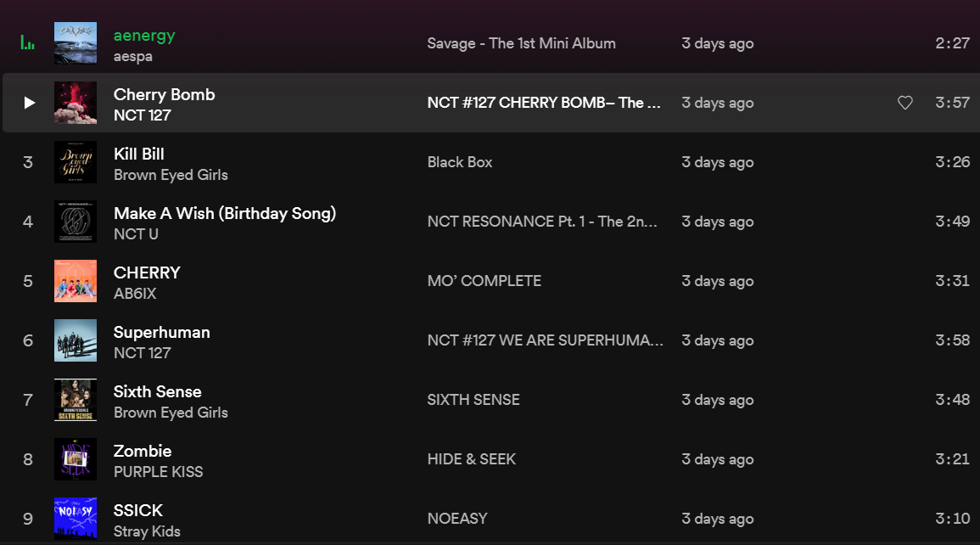This screenshot has height=545, width=980.
Task: Open NCT 127 artist link under Superhuman
Action: pyautogui.click(x=143, y=352)
